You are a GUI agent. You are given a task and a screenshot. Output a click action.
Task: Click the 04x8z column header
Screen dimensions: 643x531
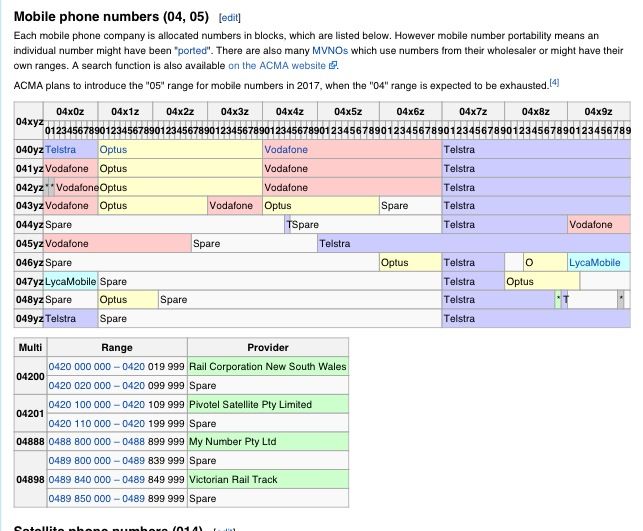click(536, 112)
